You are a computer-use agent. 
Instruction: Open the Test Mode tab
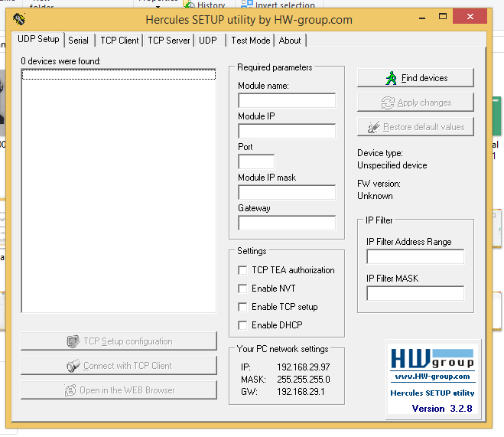pos(251,41)
